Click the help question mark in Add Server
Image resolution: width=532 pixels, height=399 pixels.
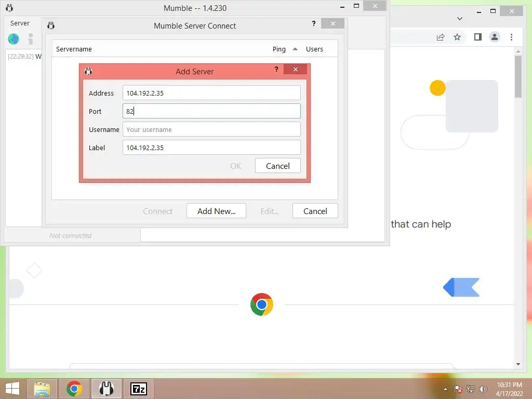(x=276, y=69)
